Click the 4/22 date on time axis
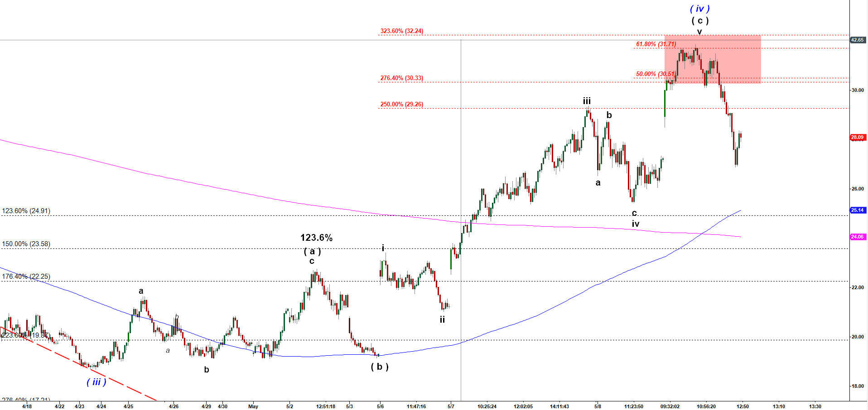Image resolution: width=868 pixels, height=410 pixels. (59, 406)
